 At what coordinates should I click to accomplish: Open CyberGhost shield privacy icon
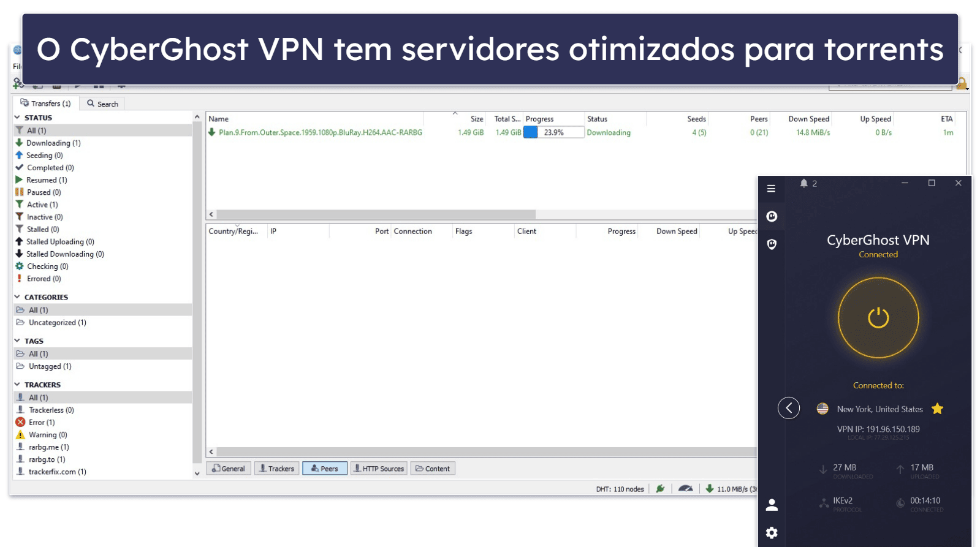tap(772, 244)
